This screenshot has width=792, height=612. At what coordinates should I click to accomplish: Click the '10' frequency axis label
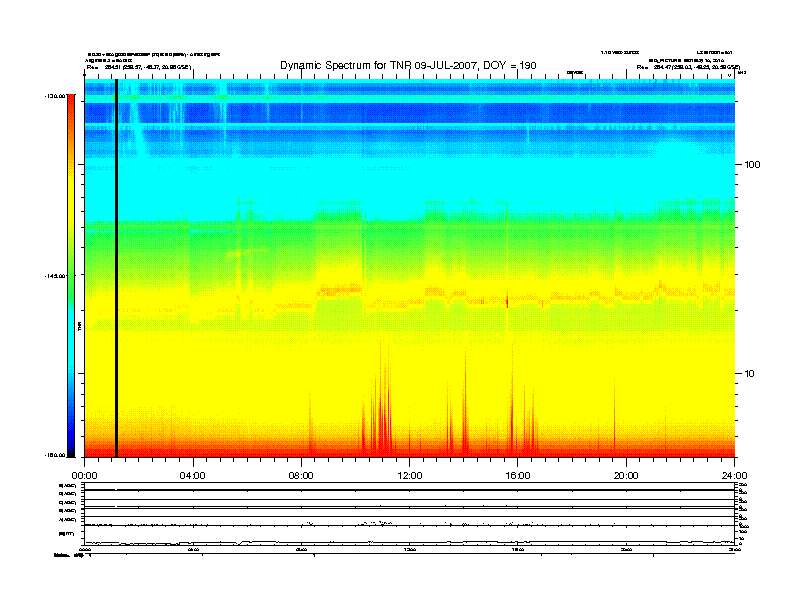pos(750,374)
